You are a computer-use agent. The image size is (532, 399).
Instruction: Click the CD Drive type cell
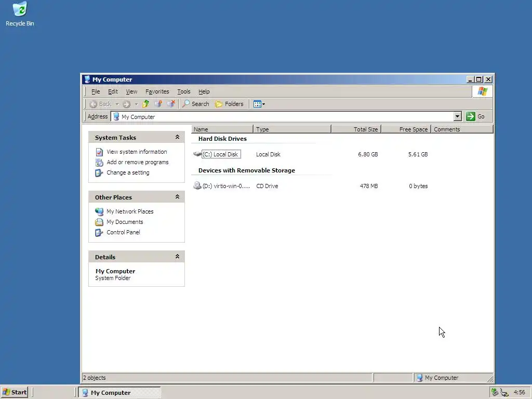267,186
